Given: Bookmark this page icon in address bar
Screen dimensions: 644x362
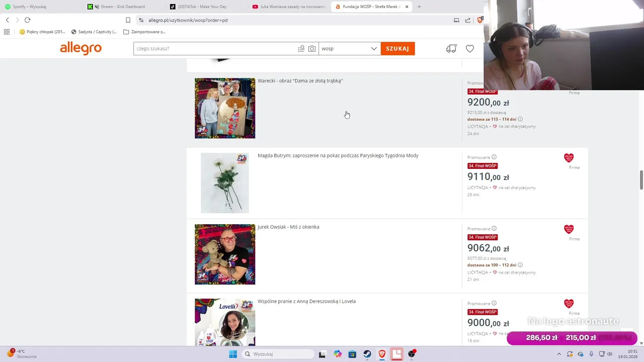Looking at the screenshot, I should coord(128,20).
